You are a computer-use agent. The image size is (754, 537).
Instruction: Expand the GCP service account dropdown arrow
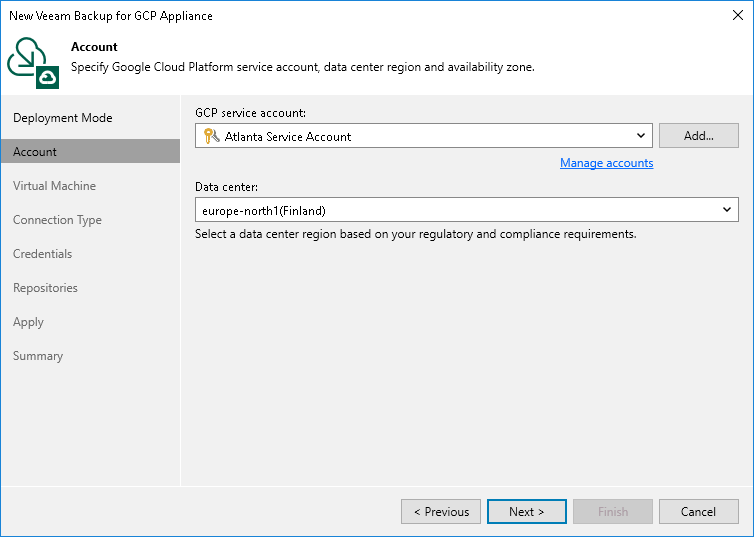tap(641, 136)
